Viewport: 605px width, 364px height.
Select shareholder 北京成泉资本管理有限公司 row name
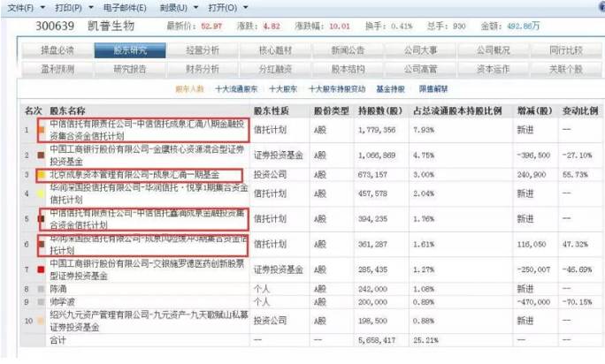134,175
